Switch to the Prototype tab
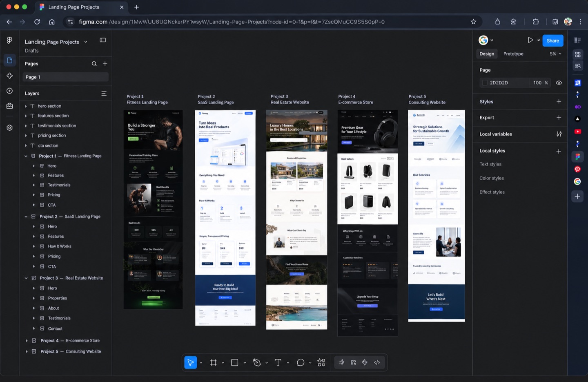 tap(513, 54)
